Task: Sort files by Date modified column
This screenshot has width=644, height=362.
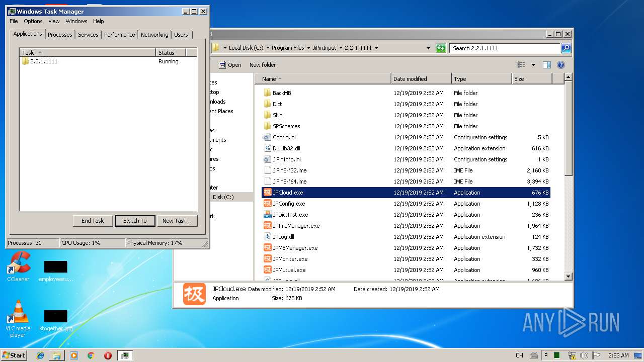Action: coord(421,79)
